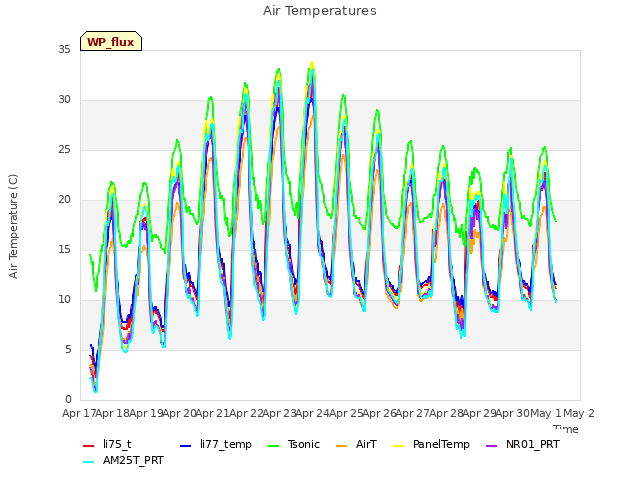Click the orange AirT legend color marker

[x=342, y=446]
